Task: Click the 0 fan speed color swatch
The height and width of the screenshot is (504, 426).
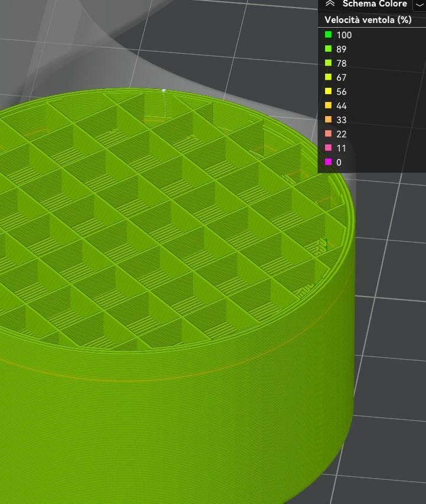Action: coord(328,162)
